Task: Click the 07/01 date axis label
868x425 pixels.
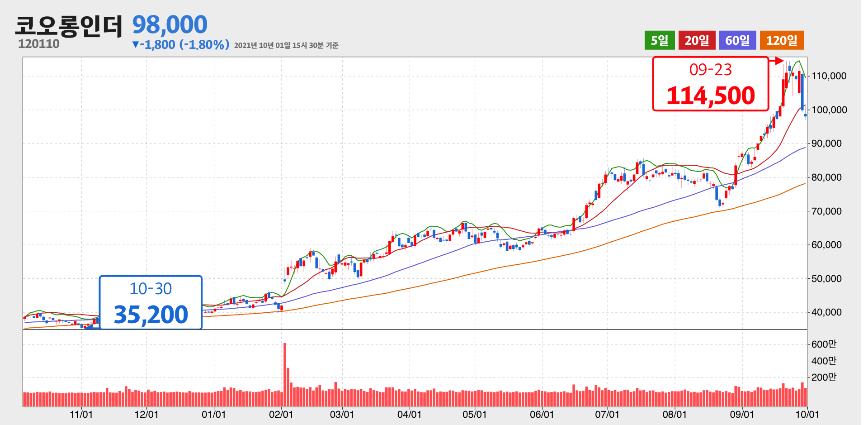Action: click(x=607, y=415)
